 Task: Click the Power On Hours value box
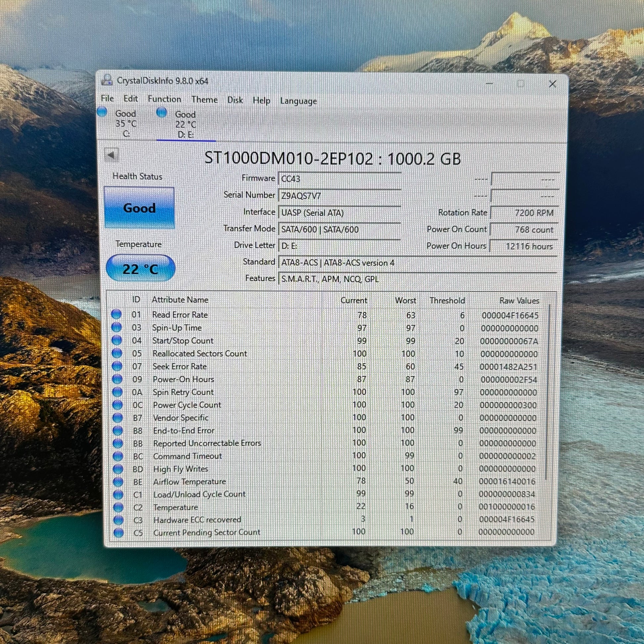524,246
